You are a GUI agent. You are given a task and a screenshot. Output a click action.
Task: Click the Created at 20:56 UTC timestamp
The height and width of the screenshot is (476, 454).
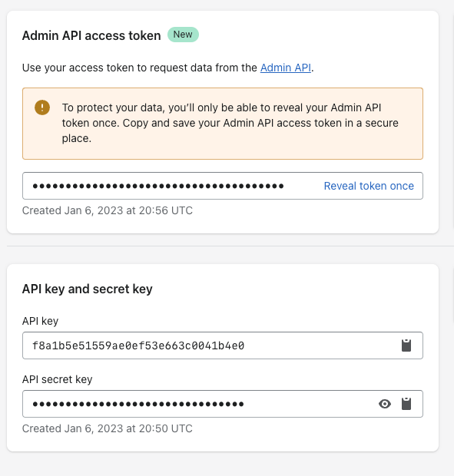(x=108, y=210)
